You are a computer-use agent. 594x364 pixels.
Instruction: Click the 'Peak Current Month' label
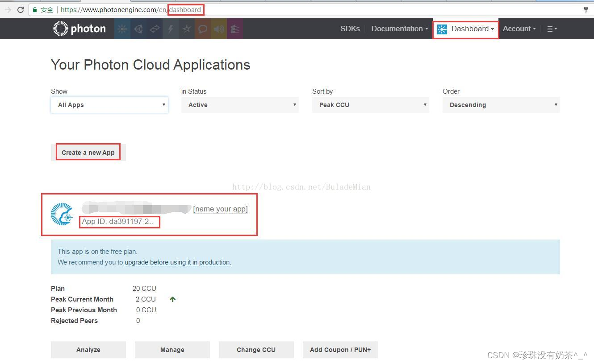[82, 299]
